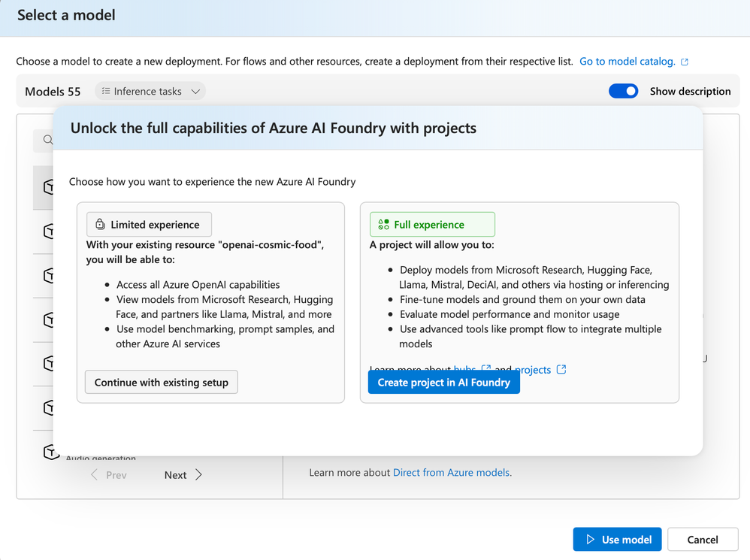Click the Full experience badge icon
The width and height of the screenshot is (750, 560).
tap(383, 224)
